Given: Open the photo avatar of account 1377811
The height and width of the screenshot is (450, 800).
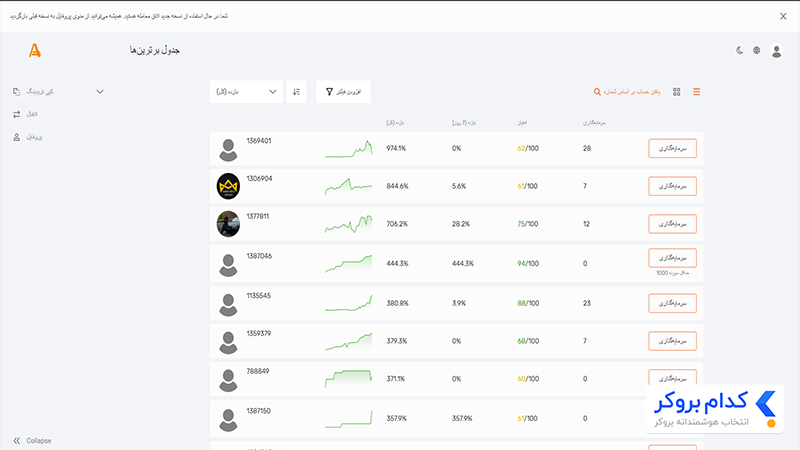Looking at the screenshot, I should click(228, 224).
